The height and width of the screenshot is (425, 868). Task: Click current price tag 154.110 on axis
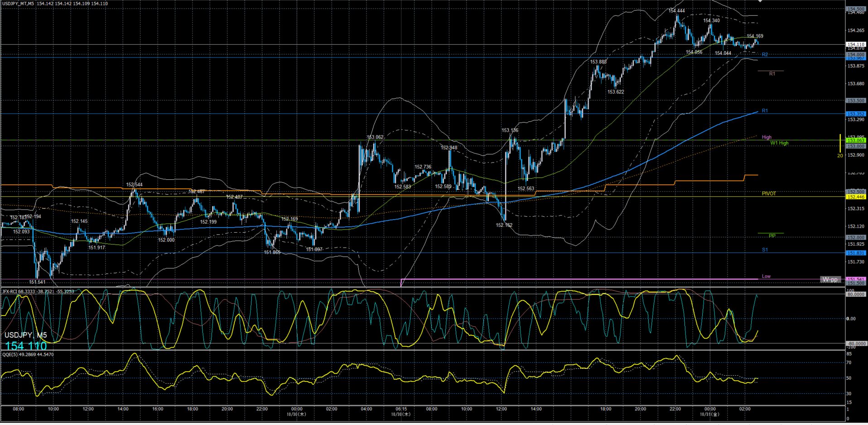point(856,45)
